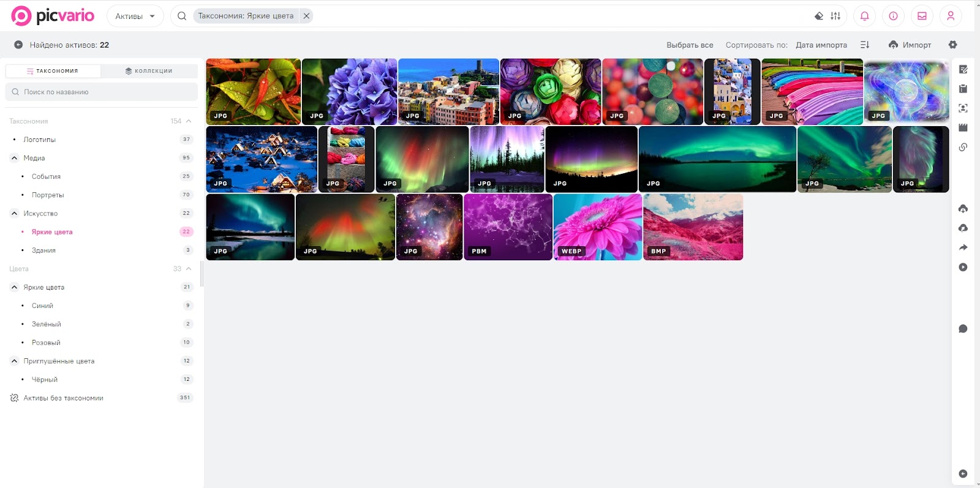The image size is (980, 488).
Task: Select Чёрный color item
Action: point(45,380)
